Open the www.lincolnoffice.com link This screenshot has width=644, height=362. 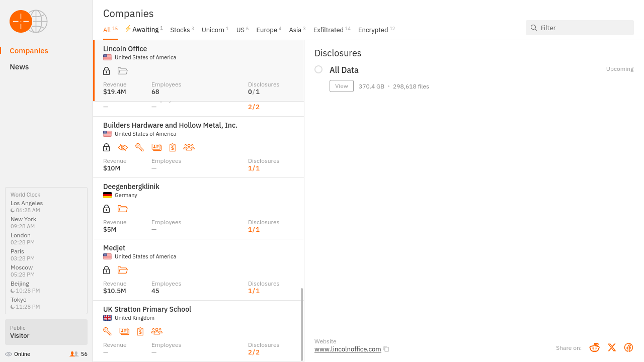[348, 349]
